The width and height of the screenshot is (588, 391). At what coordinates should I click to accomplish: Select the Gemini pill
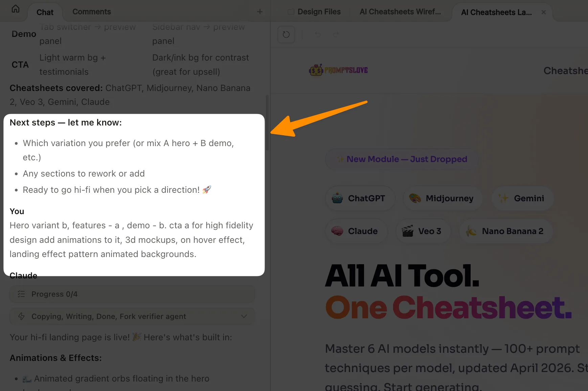[522, 199]
